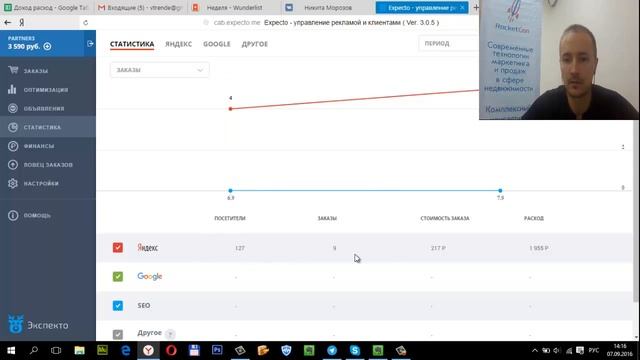The width and height of the screenshot is (640, 360).
Task: Open Оптимизация bar chart icon
Action: (12, 89)
